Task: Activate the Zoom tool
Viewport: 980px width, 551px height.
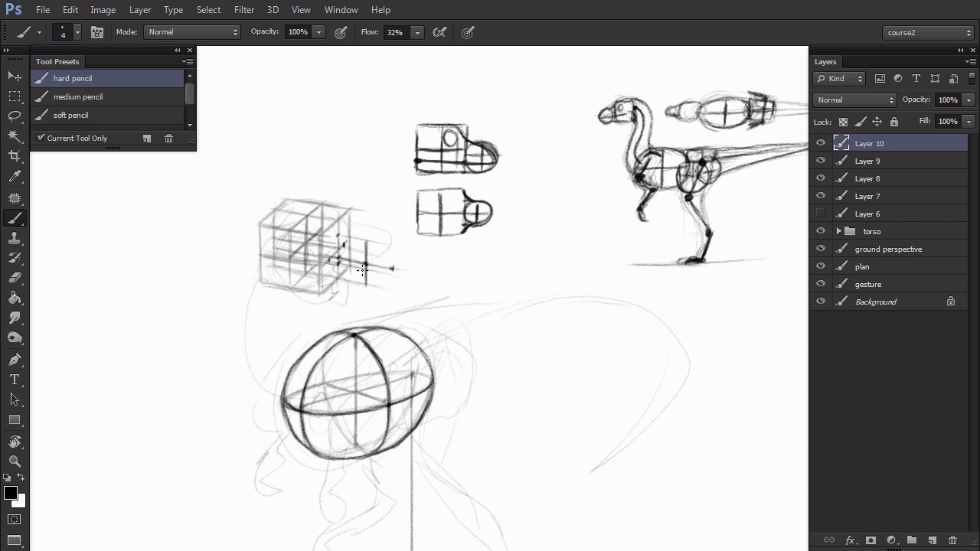Action: [15, 461]
